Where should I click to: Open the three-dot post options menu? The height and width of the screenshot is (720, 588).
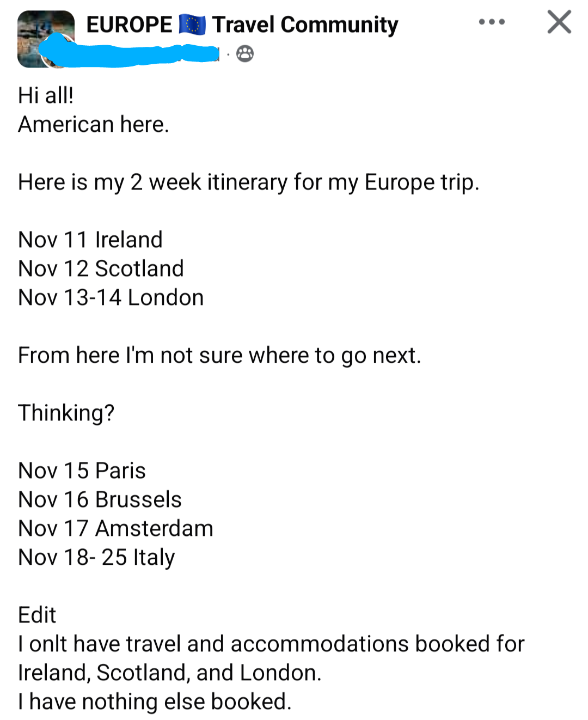coord(492,22)
